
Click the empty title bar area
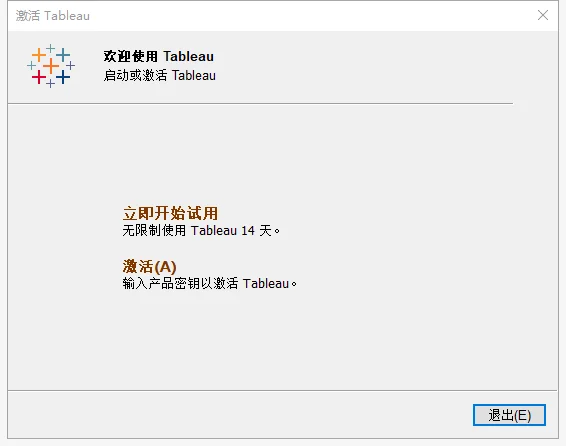310,16
